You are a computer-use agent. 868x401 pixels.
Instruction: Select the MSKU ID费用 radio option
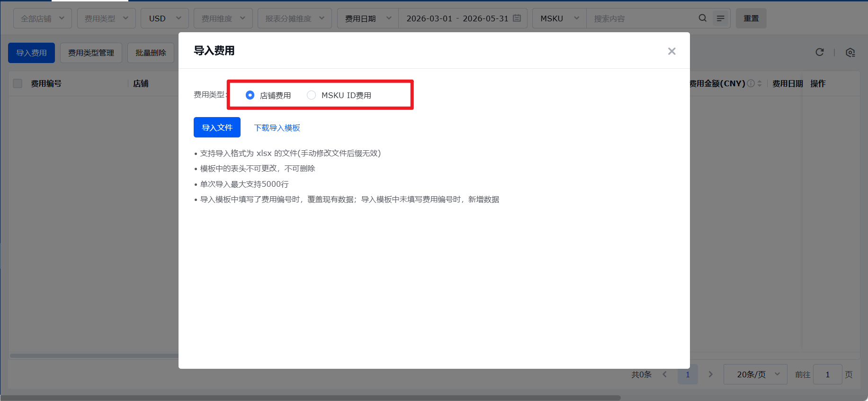[311, 95]
